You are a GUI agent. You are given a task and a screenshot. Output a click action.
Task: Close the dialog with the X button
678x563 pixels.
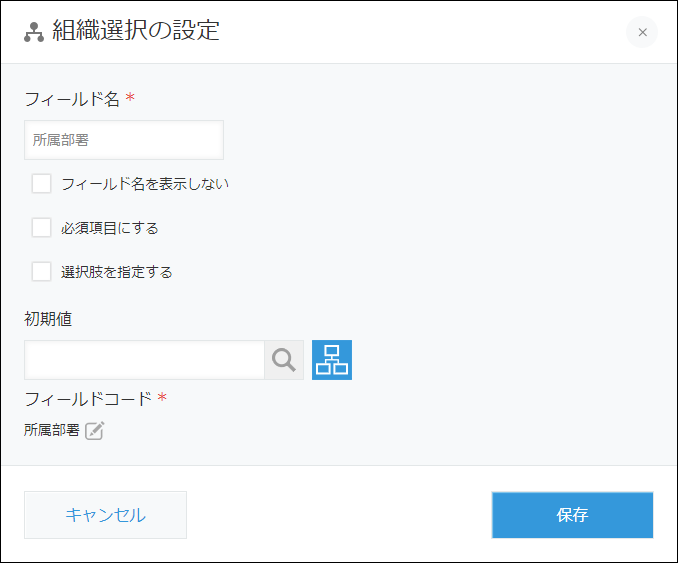coord(642,32)
